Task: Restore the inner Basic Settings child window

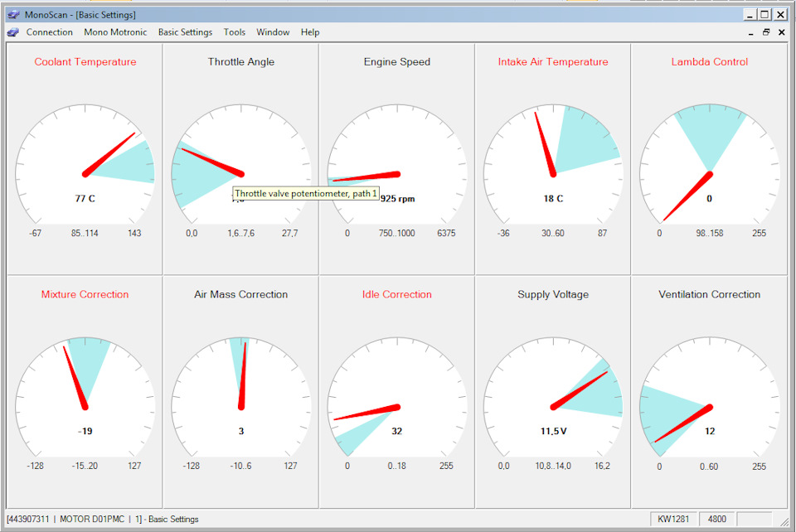Action: [x=766, y=32]
